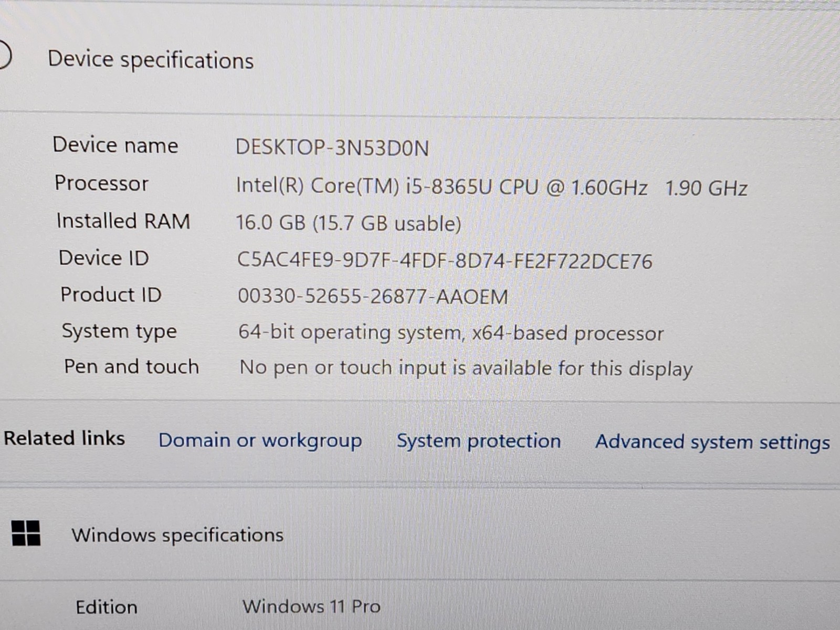Select the Device ID value C5AC4FE9-9D7F-4FDF-8D74-FE2F722DCE76
Viewport: 840px width, 630px height.
(x=445, y=260)
